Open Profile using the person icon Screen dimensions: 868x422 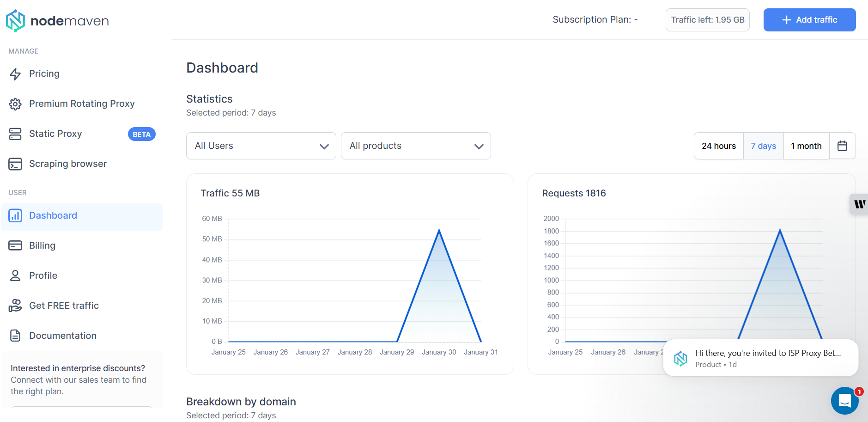coord(15,275)
